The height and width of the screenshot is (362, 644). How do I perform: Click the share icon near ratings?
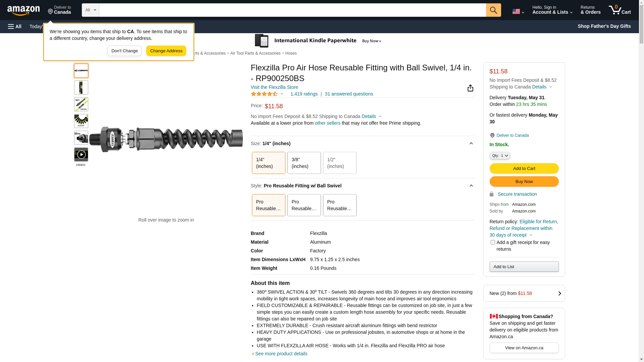[x=470, y=88]
